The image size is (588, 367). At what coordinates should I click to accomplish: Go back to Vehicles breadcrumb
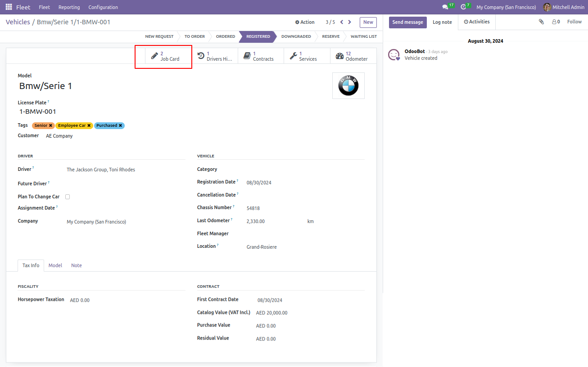18,22
